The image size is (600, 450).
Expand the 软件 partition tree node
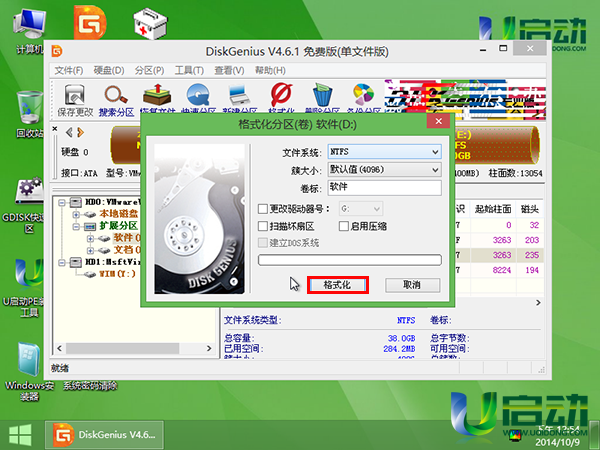tap(90, 239)
